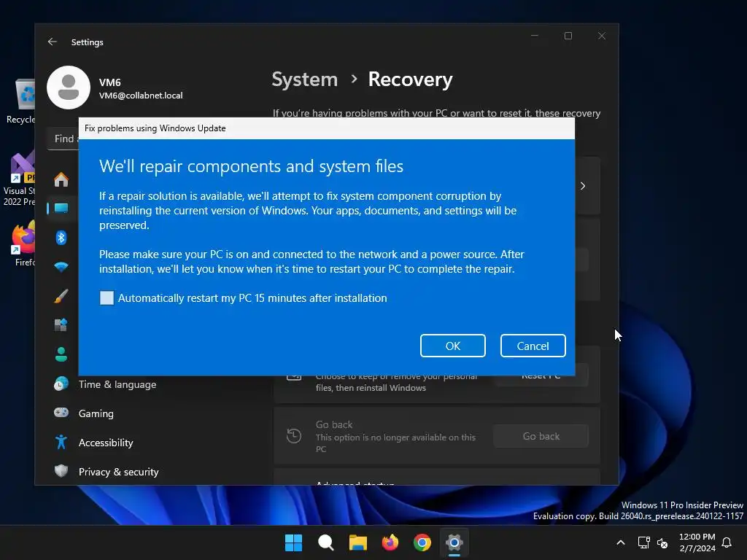The image size is (747, 560).
Task: Show hidden icons tray chevron
Action: pyautogui.click(x=620, y=542)
